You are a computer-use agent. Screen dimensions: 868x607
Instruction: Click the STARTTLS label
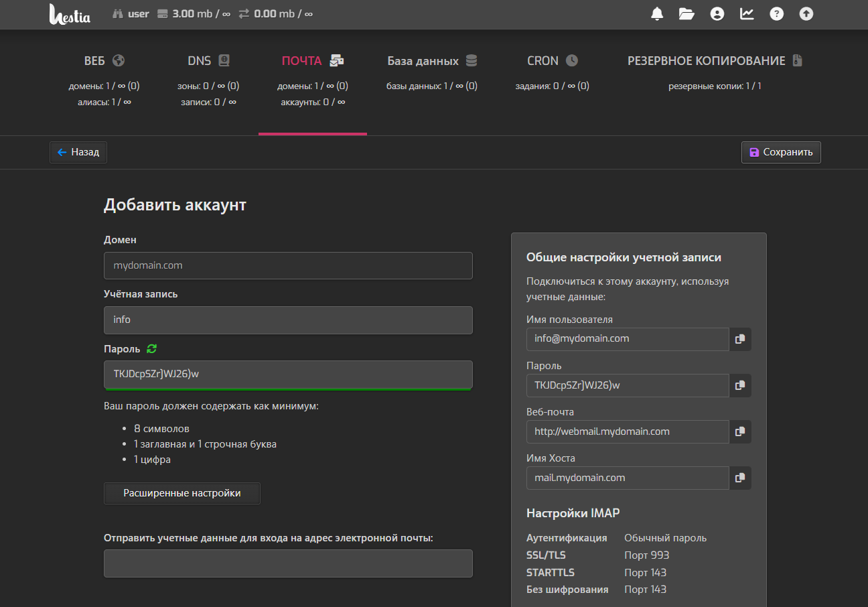(551, 573)
